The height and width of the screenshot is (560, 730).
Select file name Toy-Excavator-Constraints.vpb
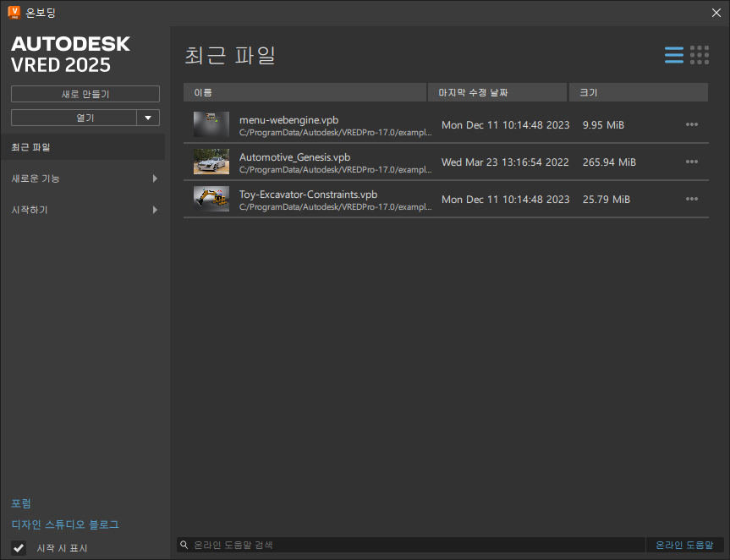coord(308,194)
